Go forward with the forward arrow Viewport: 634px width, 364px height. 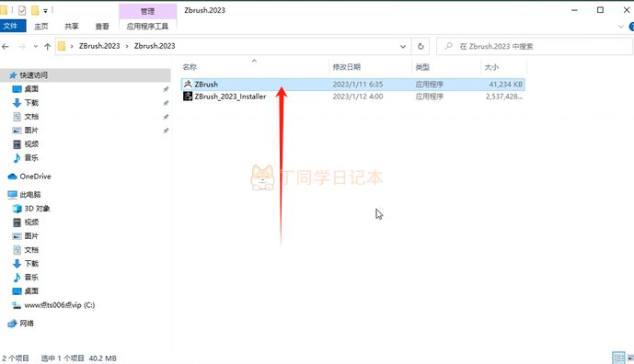coord(22,47)
